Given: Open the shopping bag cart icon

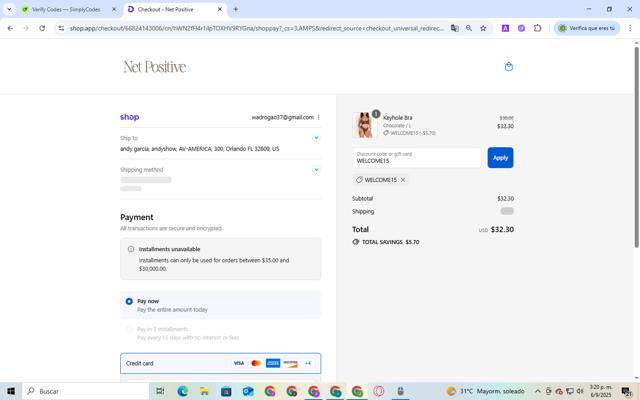Looking at the screenshot, I should click(509, 67).
